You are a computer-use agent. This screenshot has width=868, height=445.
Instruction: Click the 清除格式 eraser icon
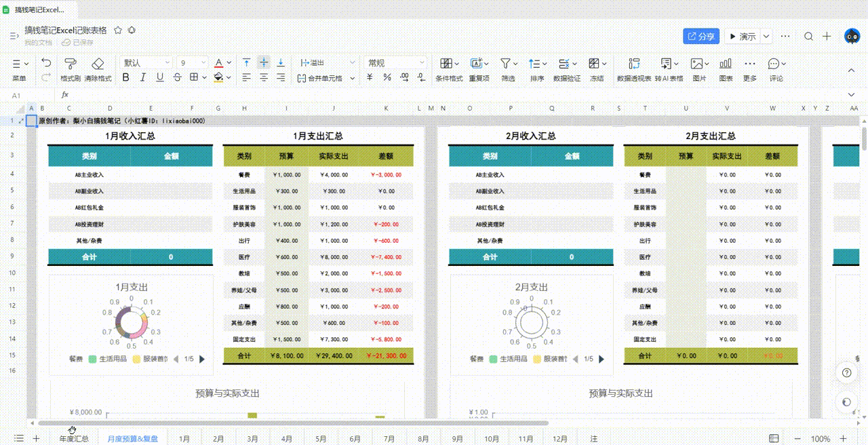click(98, 63)
